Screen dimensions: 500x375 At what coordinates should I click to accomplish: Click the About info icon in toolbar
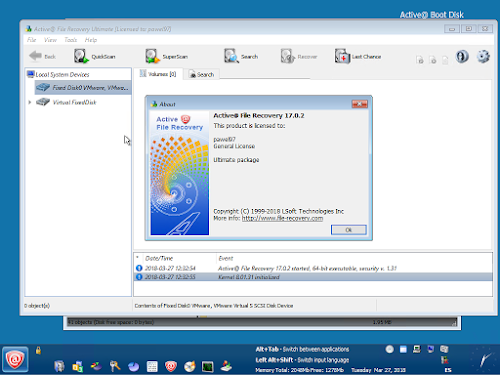462,56
